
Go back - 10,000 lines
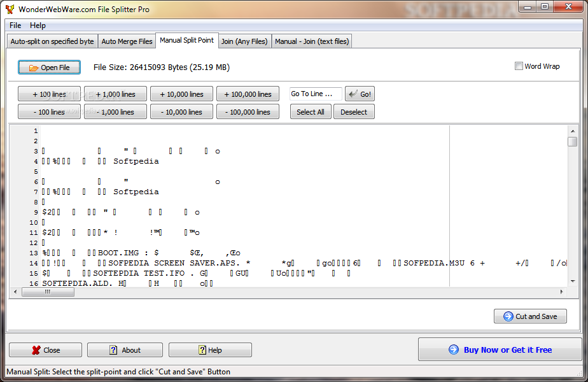[181, 112]
